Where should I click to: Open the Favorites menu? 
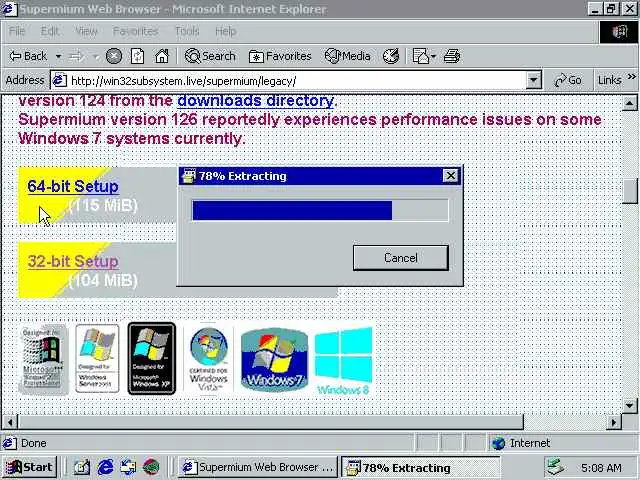tap(136, 31)
